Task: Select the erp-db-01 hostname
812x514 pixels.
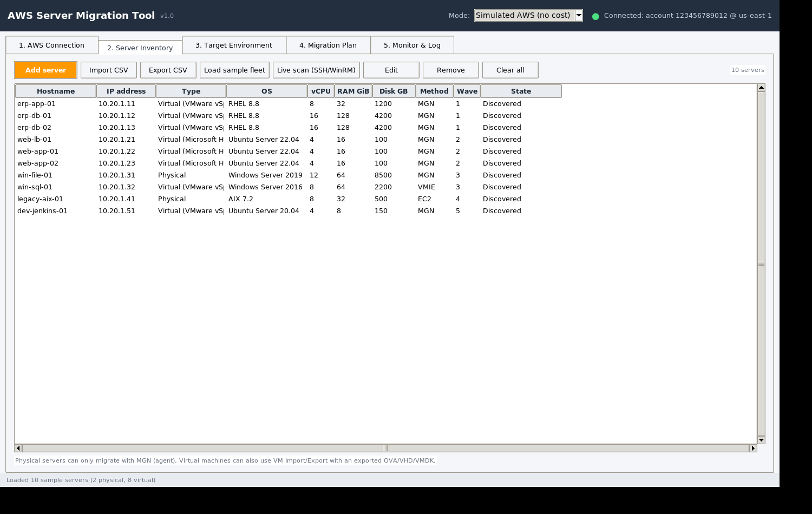Action: [34, 115]
